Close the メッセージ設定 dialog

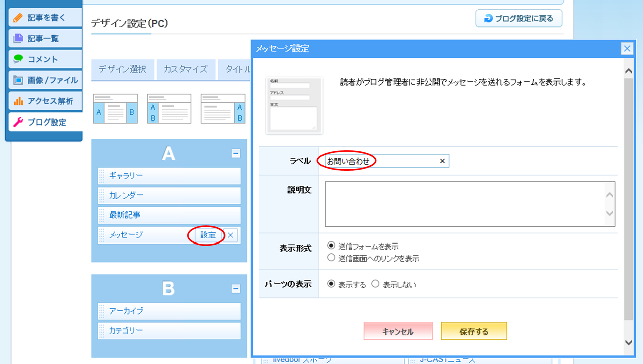click(x=627, y=48)
